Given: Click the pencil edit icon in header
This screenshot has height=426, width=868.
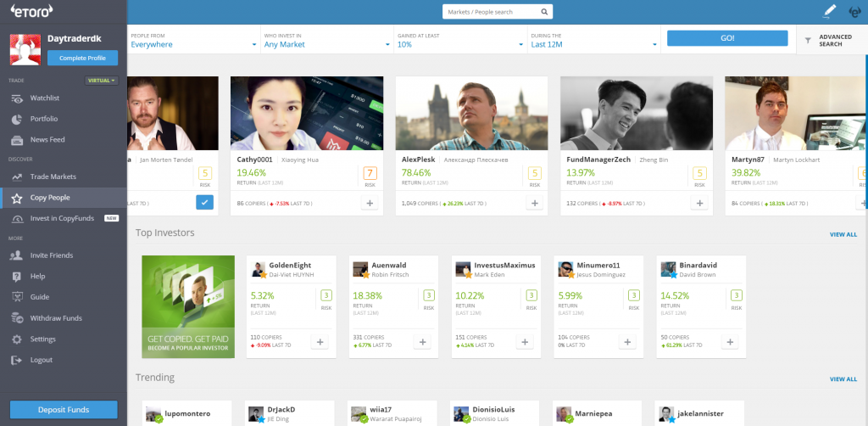Looking at the screenshot, I should (829, 11).
